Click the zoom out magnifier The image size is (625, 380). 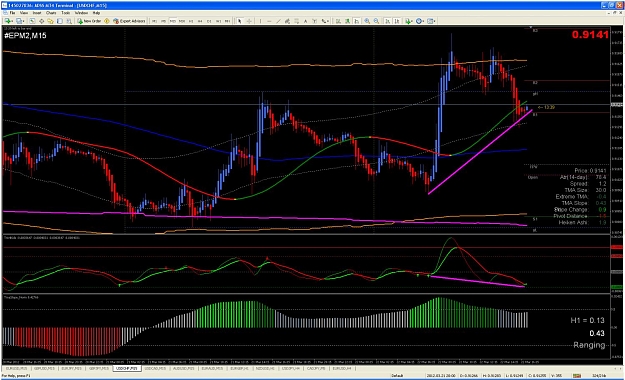tap(376, 21)
